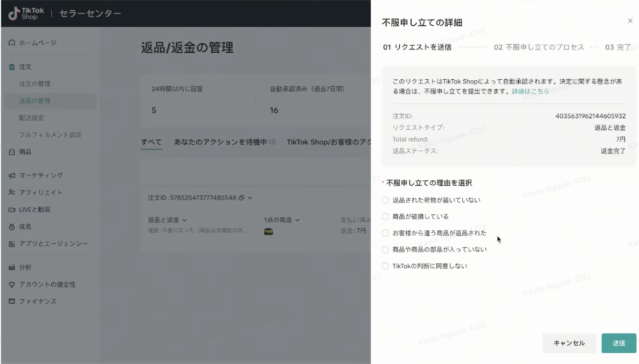The width and height of the screenshot is (639, 364).
Task: Open マーケティング menu item
Action: pos(41,176)
